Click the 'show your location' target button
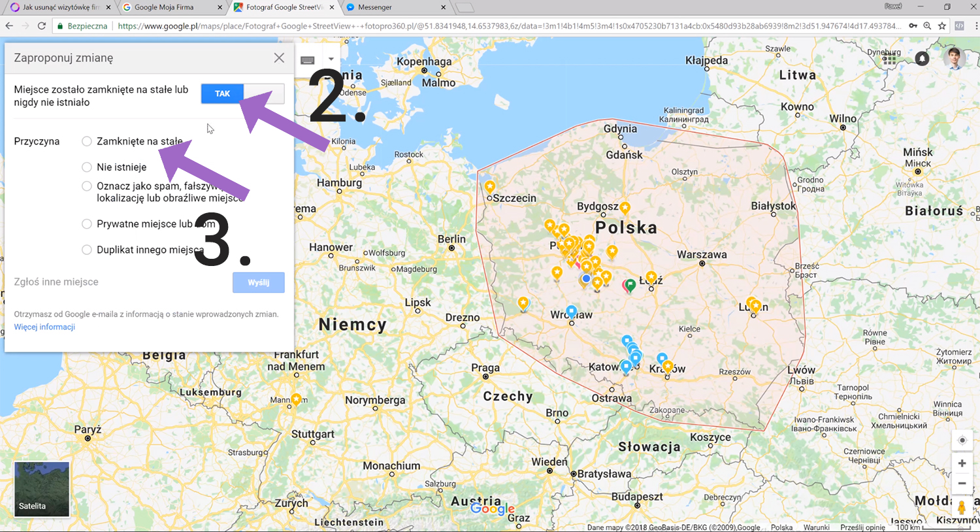980x532 pixels. point(962,440)
